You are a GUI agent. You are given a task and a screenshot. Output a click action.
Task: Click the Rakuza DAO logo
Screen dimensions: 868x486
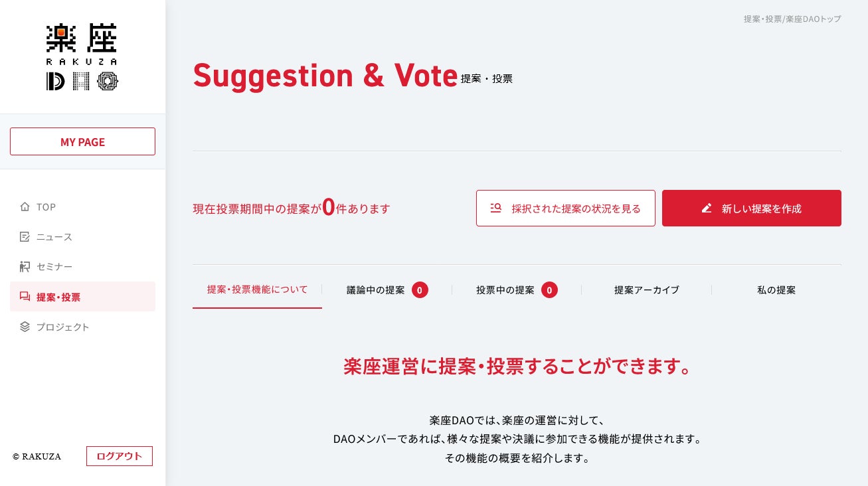tap(82, 57)
